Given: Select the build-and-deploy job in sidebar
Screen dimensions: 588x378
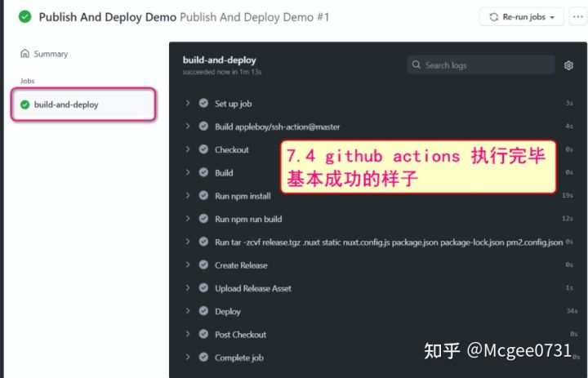Looking at the screenshot, I should pyautogui.click(x=82, y=105).
